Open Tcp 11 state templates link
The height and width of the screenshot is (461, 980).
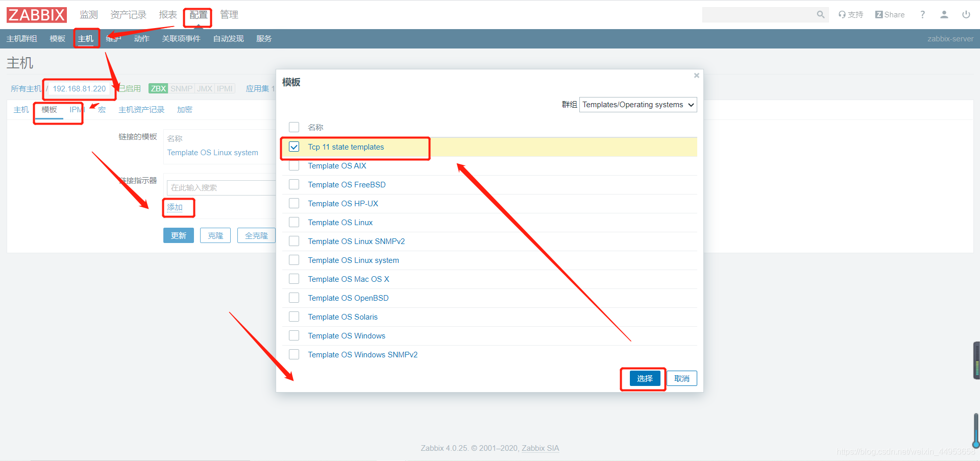pyautogui.click(x=346, y=147)
